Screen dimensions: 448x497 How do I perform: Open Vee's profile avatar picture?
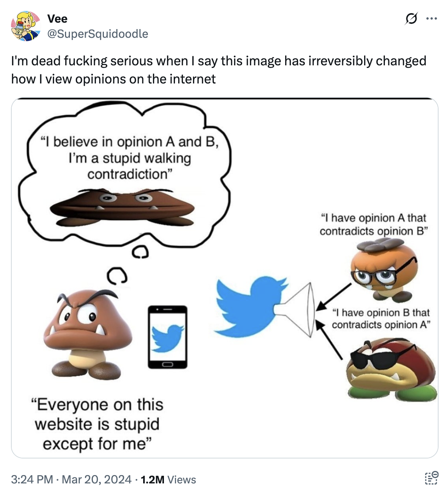click(x=25, y=26)
